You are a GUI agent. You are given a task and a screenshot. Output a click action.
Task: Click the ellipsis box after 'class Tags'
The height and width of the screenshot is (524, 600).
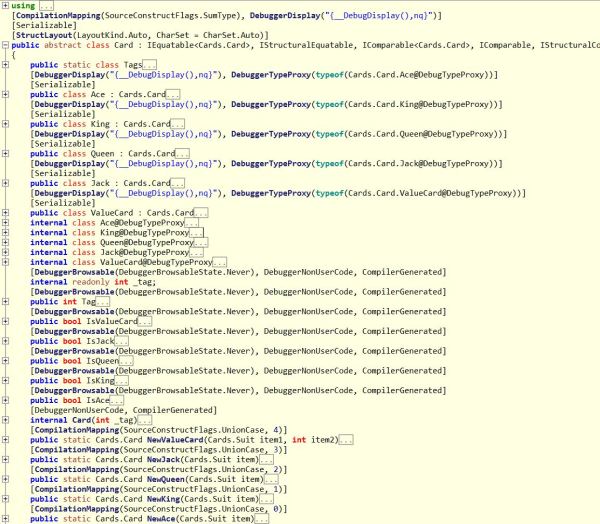coord(149,65)
